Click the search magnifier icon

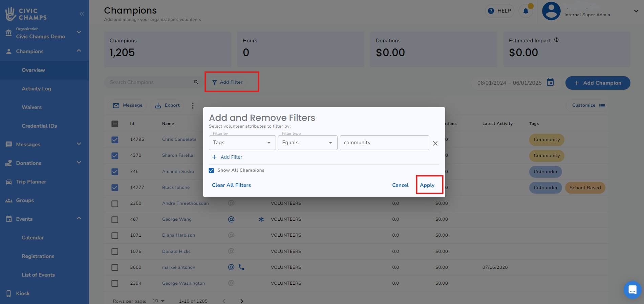tap(196, 82)
